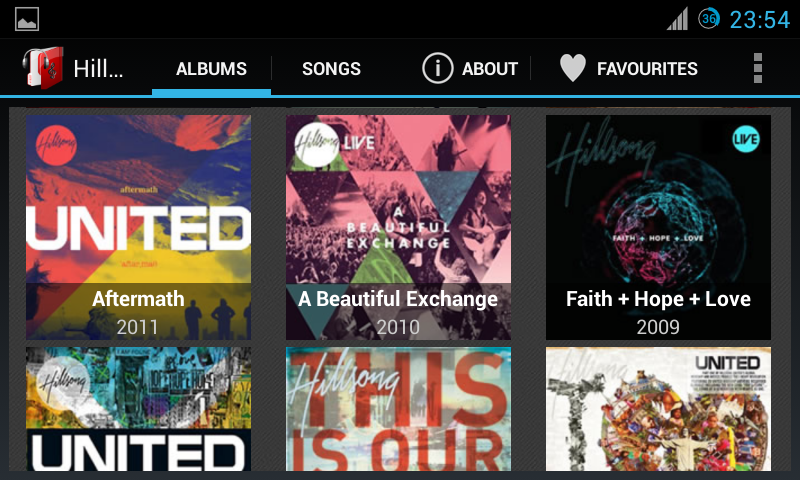This screenshot has width=800, height=480.
Task: Open the A Beautiful Exchange 2010 album
Action: coord(398,227)
